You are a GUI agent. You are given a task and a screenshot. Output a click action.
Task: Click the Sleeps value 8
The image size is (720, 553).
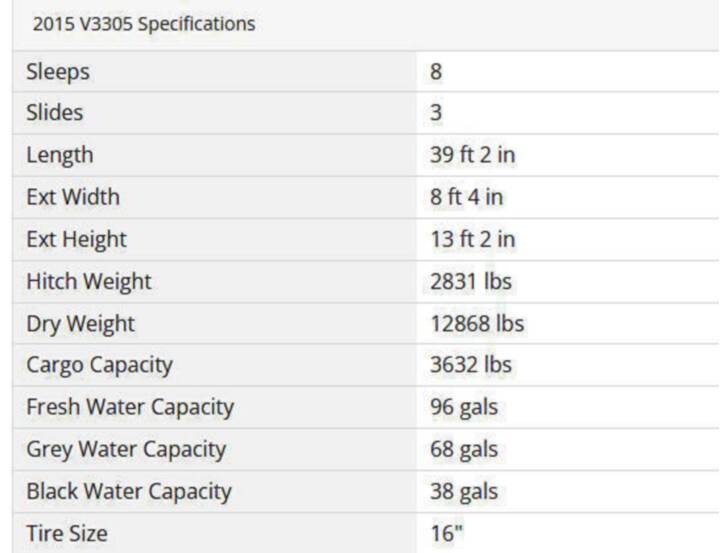436,71
